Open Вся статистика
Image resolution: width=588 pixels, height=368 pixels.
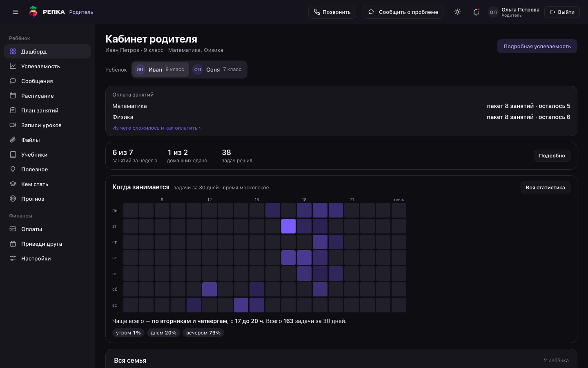[x=546, y=187]
